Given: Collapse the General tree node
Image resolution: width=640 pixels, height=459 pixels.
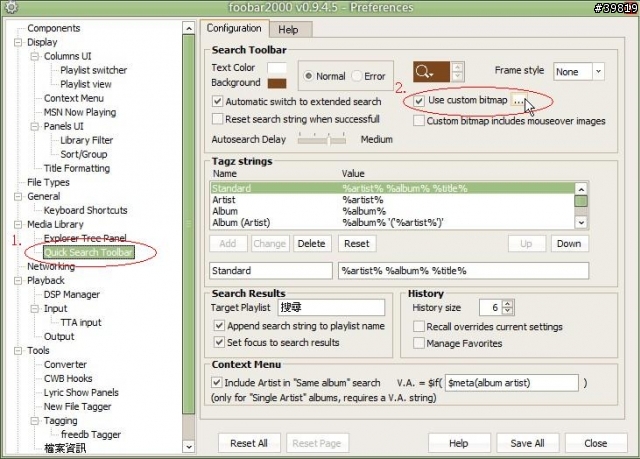Looking at the screenshot, I should (18, 196).
